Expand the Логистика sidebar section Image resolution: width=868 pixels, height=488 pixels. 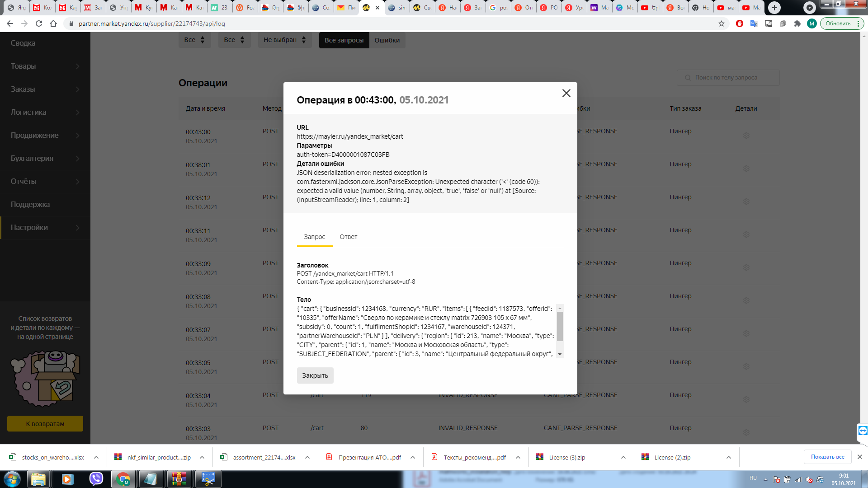[45, 112]
